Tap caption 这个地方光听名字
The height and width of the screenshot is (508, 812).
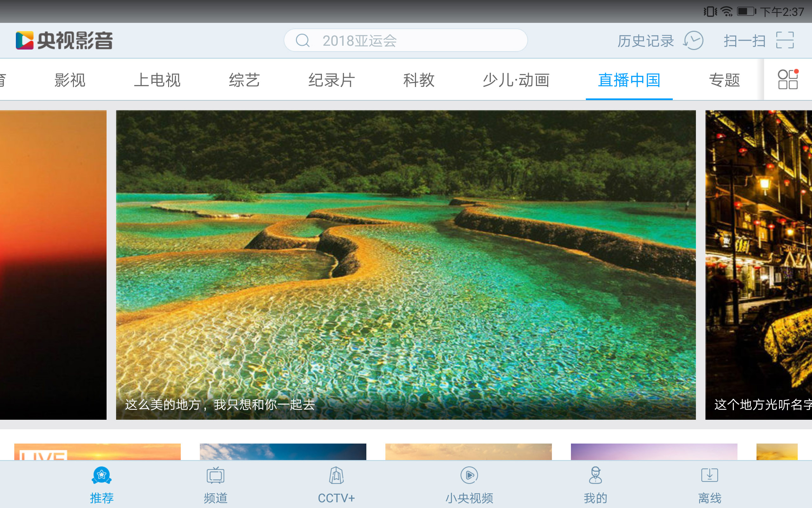(x=763, y=404)
